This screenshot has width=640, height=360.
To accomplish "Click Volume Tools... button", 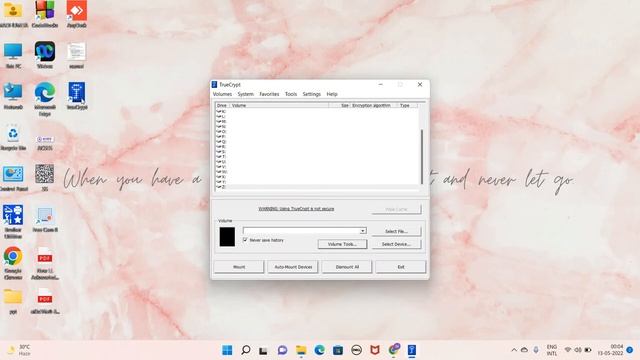I will tap(342, 244).
